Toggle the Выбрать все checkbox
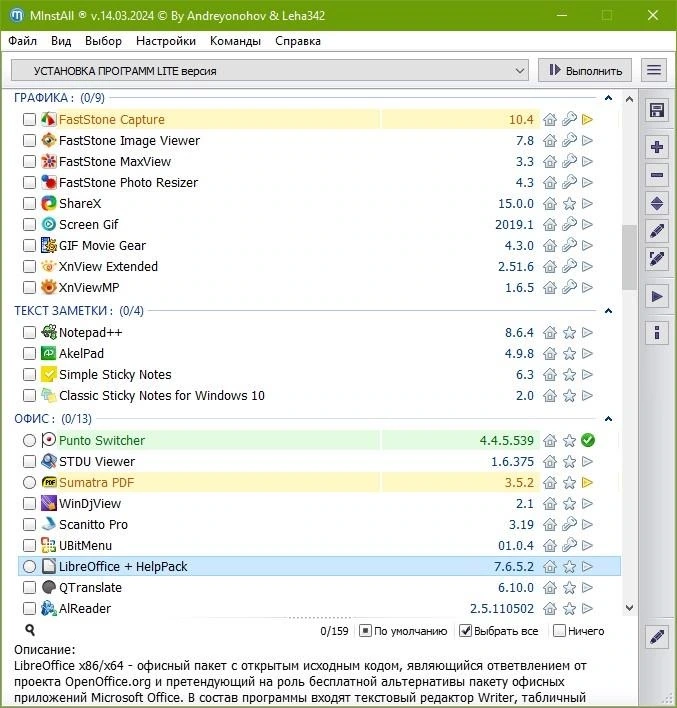This screenshot has height=708, width=677. [x=465, y=631]
